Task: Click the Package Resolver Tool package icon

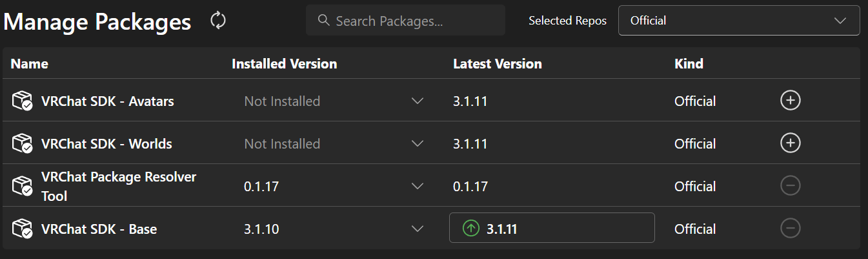Action: pos(22,186)
